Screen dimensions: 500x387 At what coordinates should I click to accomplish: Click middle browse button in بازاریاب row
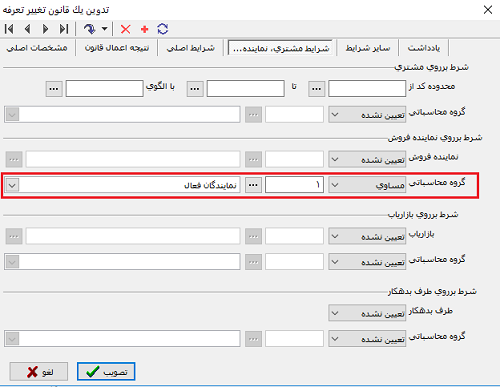click(253, 236)
